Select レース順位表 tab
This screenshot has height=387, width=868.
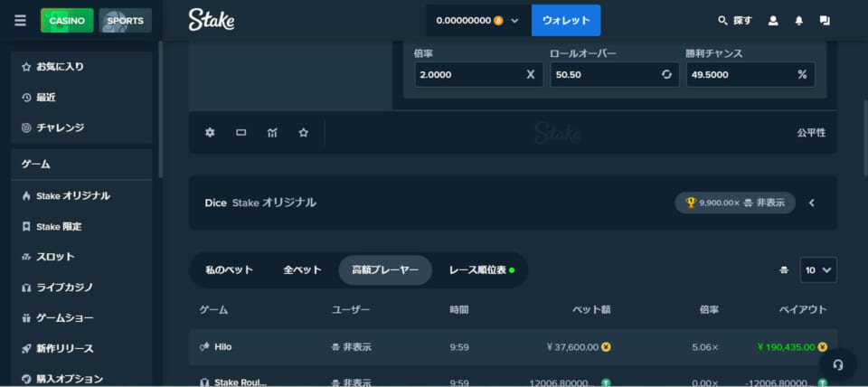click(481, 270)
